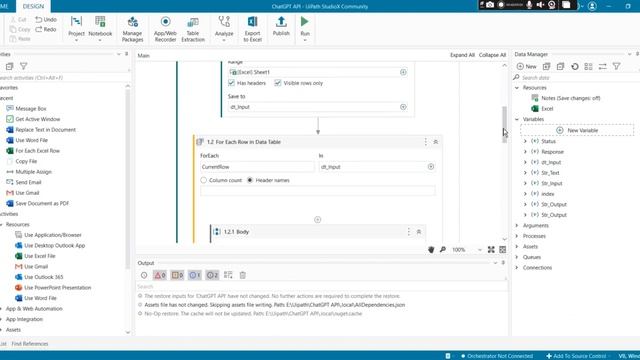
Task: Click Collapse All
Action: pos(492,55)
